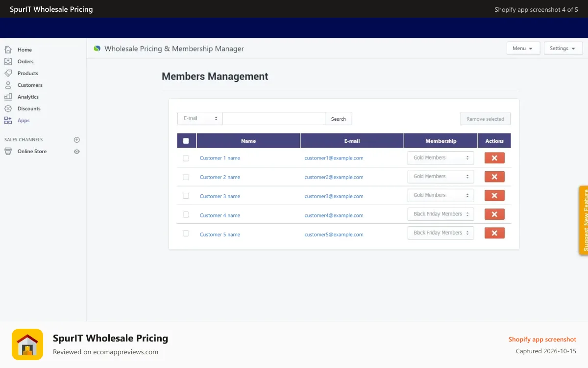Change membership for customer2@example.com

coord(441,177)
